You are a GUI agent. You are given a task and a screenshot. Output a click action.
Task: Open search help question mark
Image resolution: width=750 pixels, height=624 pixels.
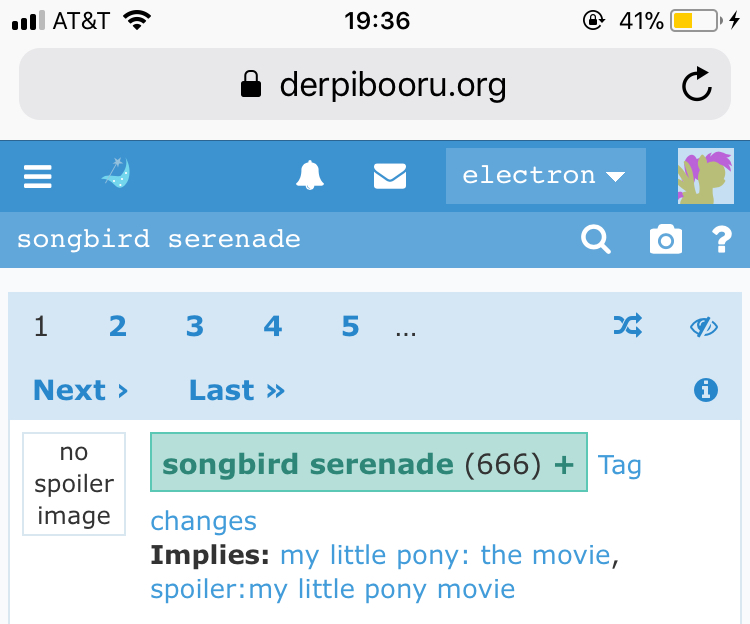tap(721, 239)
